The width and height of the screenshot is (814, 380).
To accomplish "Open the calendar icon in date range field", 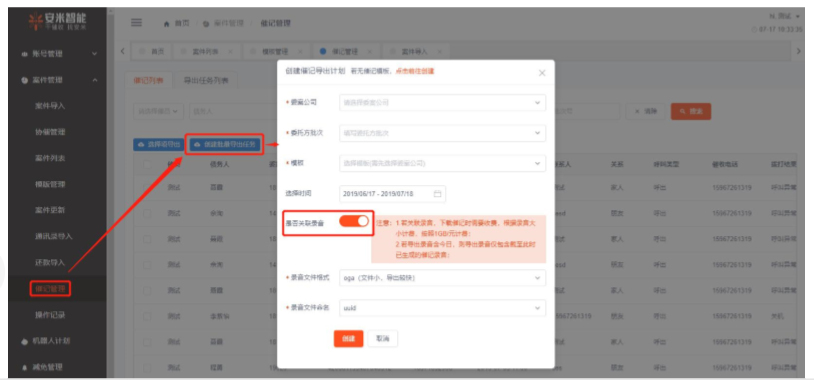I will point(437,194).
